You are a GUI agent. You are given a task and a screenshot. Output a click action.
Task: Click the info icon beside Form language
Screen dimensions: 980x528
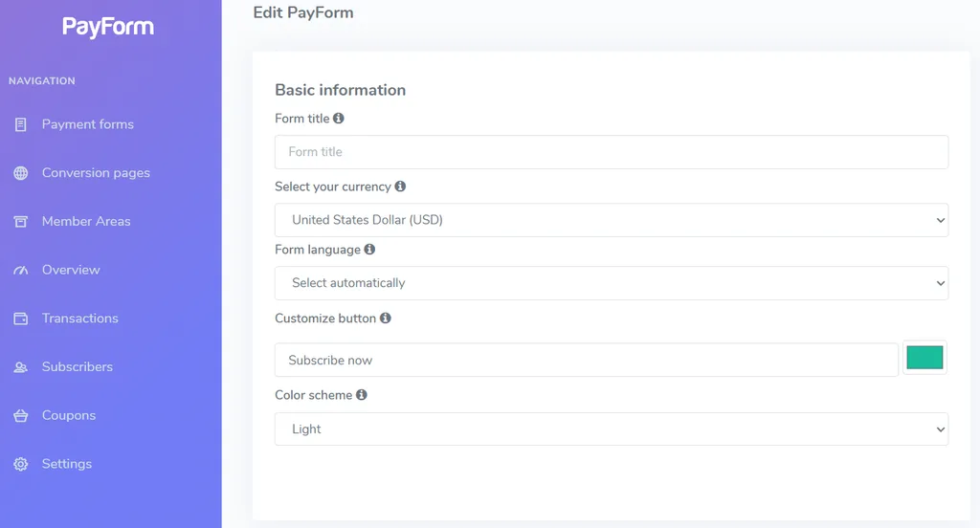point(369,250)
